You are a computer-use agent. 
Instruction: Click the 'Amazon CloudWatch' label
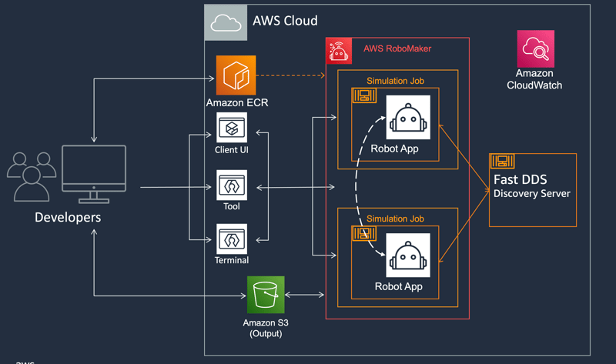(534, 79)
